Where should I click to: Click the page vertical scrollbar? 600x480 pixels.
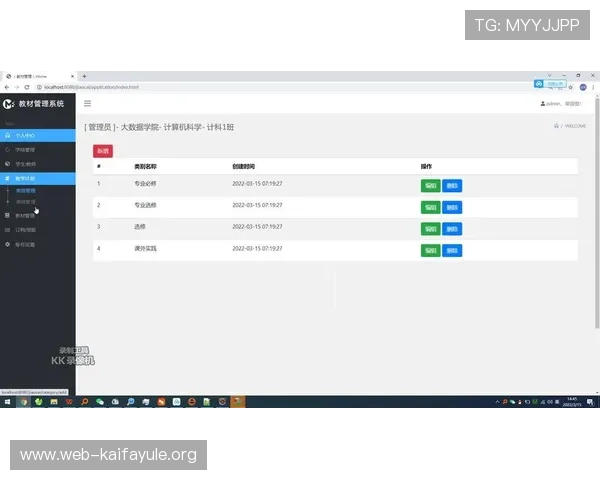597,212
